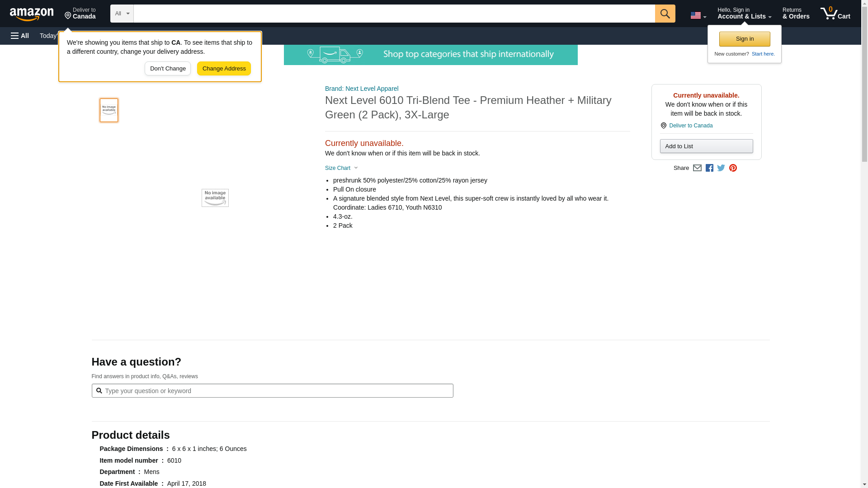
Task: Share product on Facebook
Action: tap(709, 168)
